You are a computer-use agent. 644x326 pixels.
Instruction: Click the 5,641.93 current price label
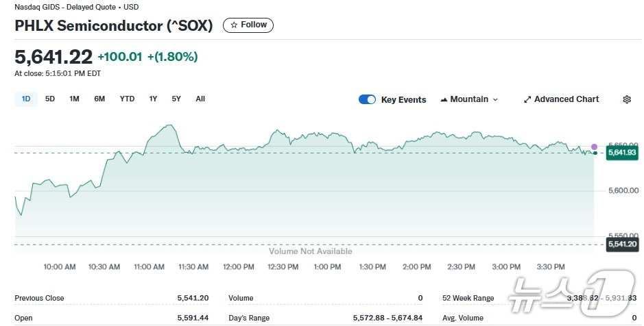(x=622, y=153)
